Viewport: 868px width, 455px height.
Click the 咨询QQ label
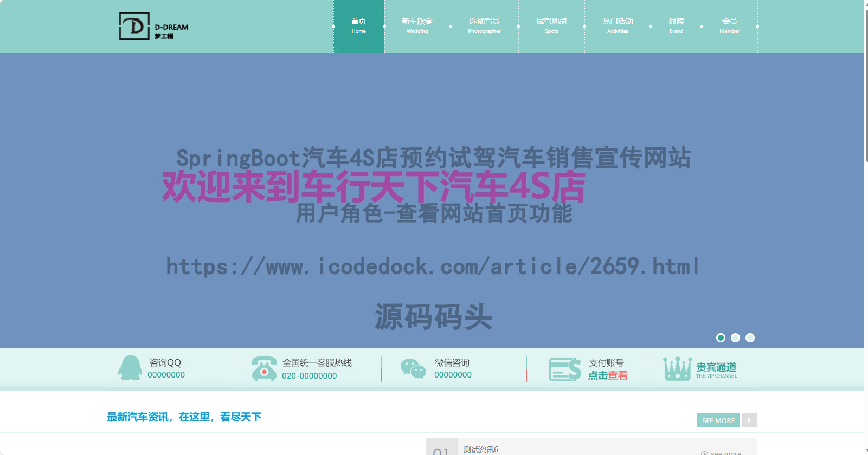(x=165, y=362)
